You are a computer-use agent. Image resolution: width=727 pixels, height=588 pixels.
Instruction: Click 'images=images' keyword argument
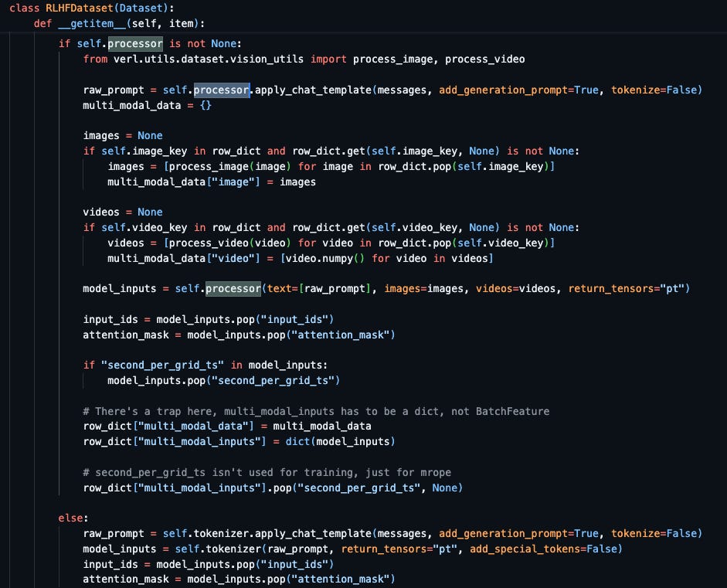click(x=424, y=288)
